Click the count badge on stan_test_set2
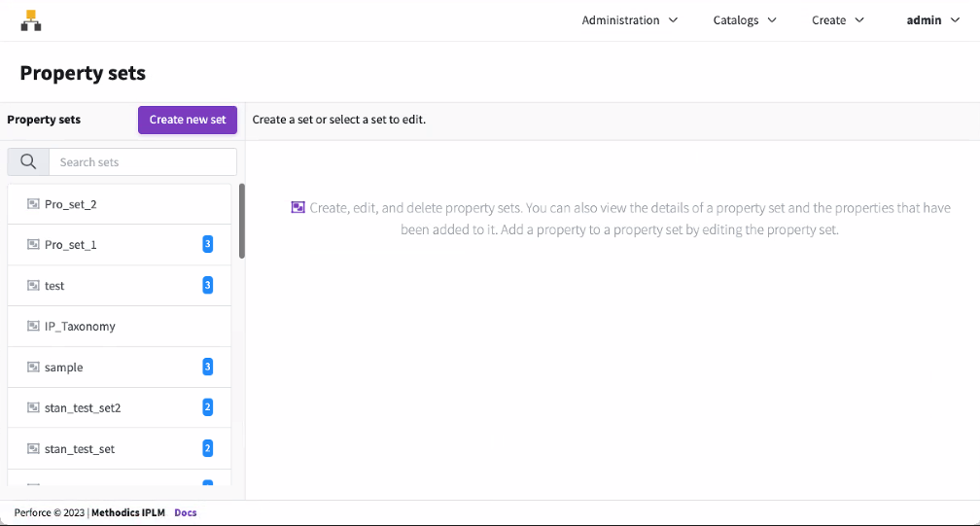Image resolution: width=980 pixels, height=526 pixels. point(207,407)
